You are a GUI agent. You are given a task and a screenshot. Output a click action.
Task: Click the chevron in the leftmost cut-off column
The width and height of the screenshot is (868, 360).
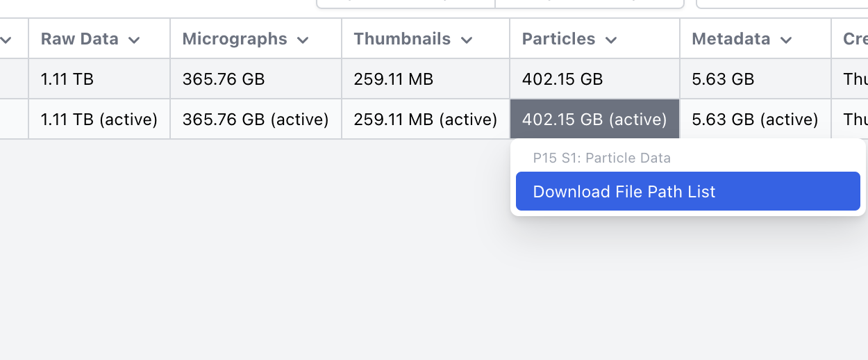6,40
